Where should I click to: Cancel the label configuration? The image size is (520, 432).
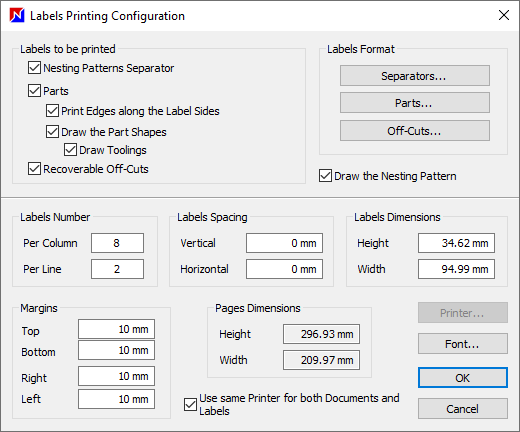coord(463,409)
